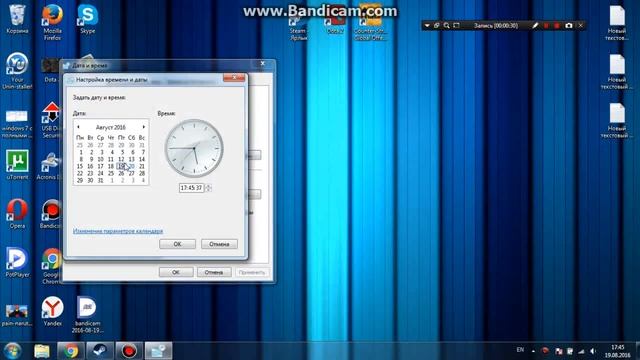The image size is (640, 360).
Task: Select August 15 in the calendar
Action: 80,166
